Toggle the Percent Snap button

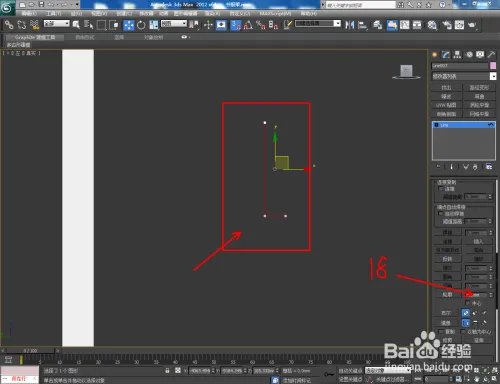(x=261, y=25)
